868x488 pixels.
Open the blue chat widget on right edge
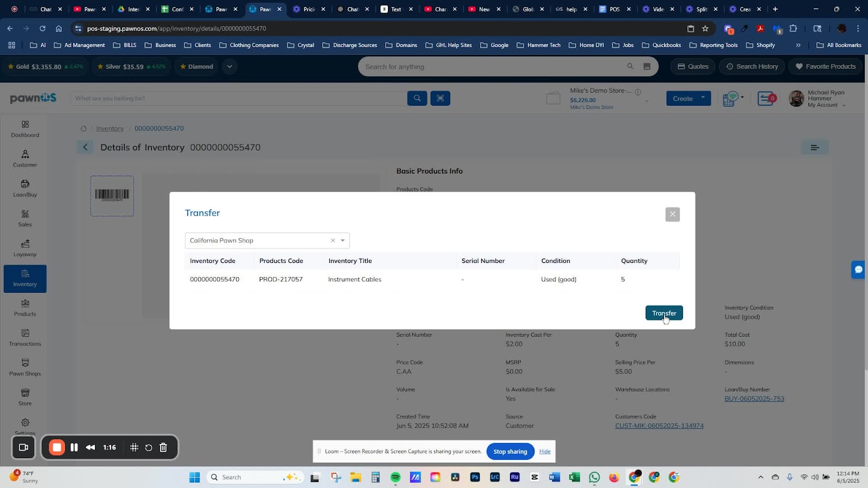[859, 269]
